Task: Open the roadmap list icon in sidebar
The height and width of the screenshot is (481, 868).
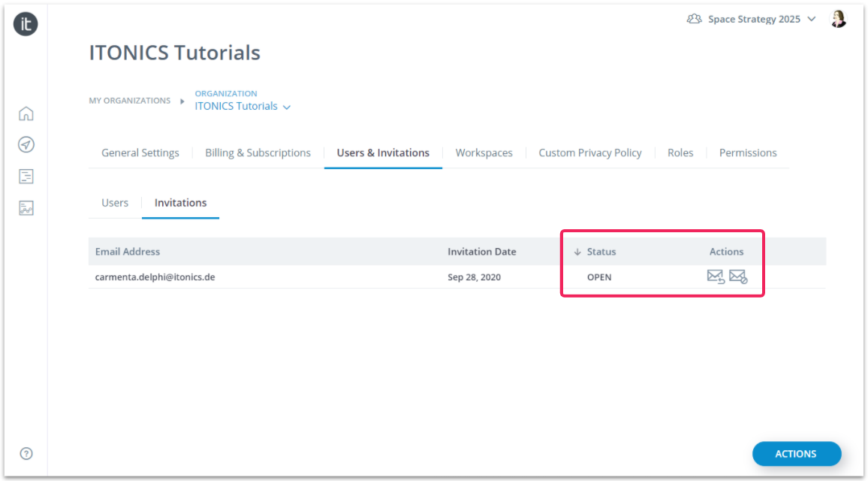Action: click(26, 176)
